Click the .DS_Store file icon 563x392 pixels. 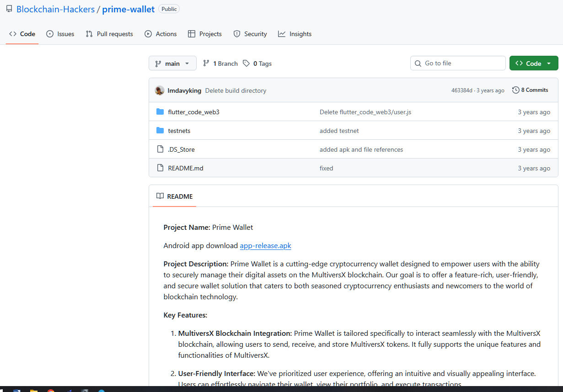(160, 149)
